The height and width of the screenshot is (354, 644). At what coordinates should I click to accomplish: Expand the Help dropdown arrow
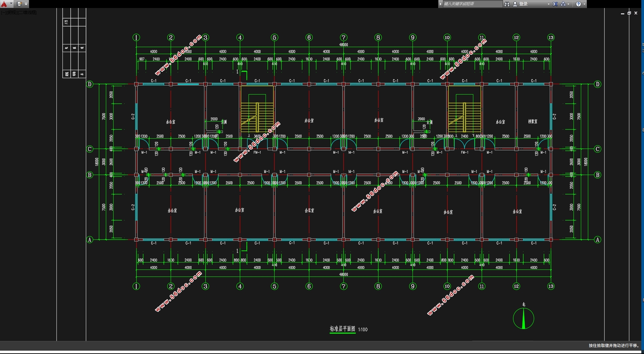click(x=584, y=4)
